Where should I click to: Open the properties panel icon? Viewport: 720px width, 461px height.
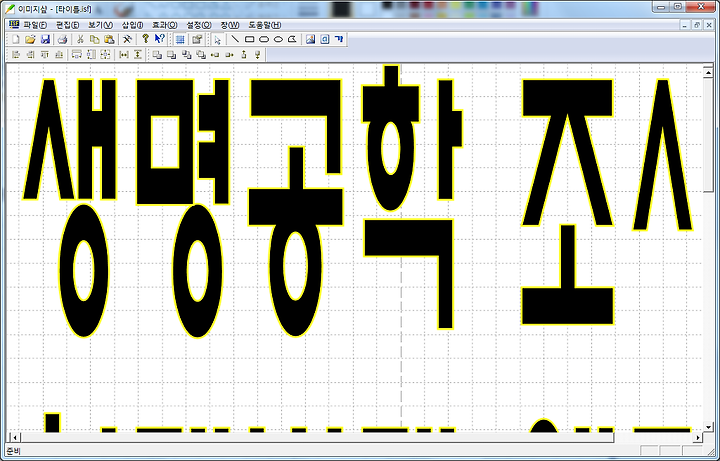pos(197,39)
